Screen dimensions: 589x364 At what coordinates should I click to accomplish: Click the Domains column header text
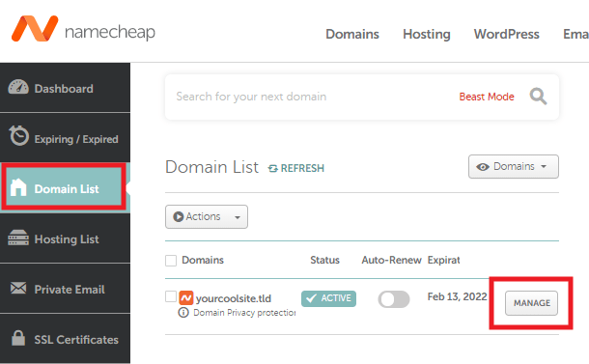(x=203, y=260)
